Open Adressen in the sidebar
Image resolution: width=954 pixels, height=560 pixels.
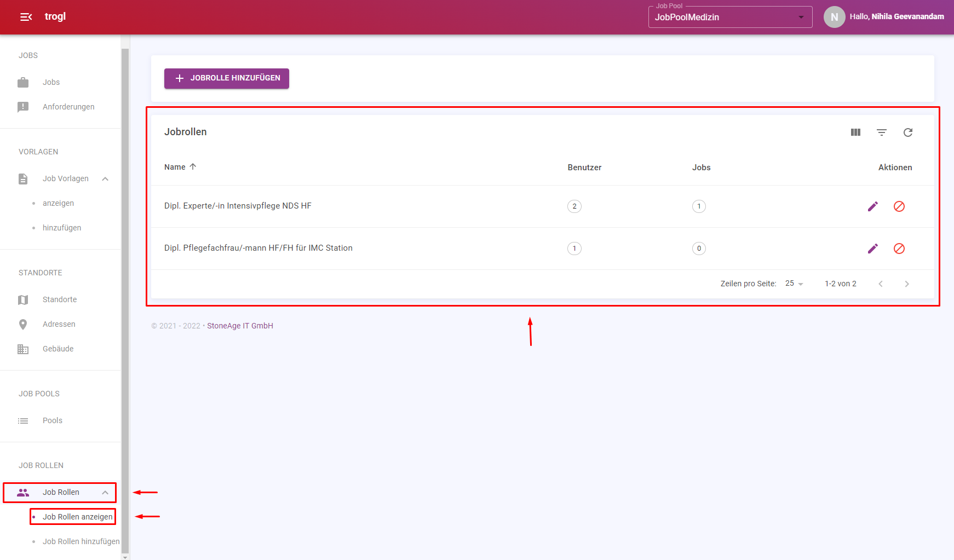tap(59, 324)
